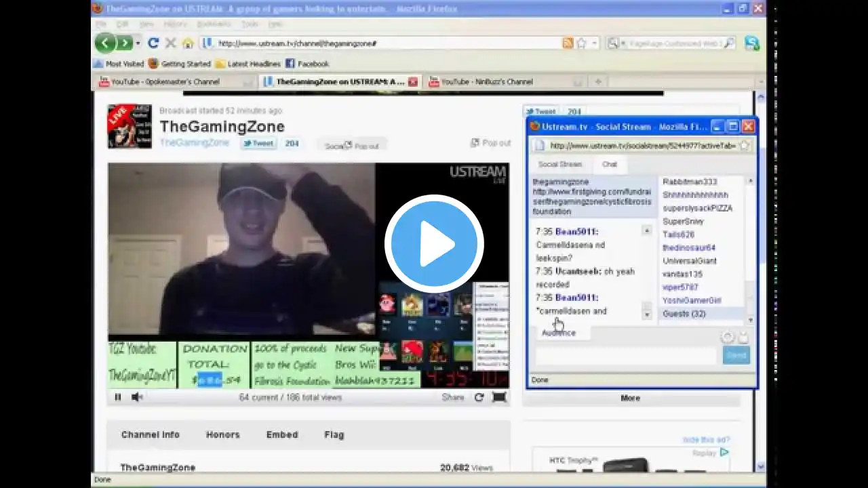This screenshot has height=488, width=868.
Task: Open the File menu
Action: pyautogui.click(x=100, y=24)
